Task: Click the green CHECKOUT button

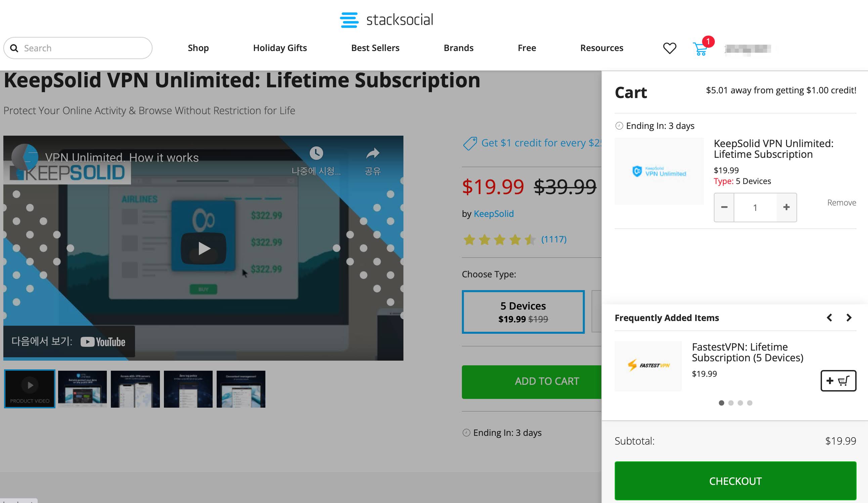Action: pos(735,481)
